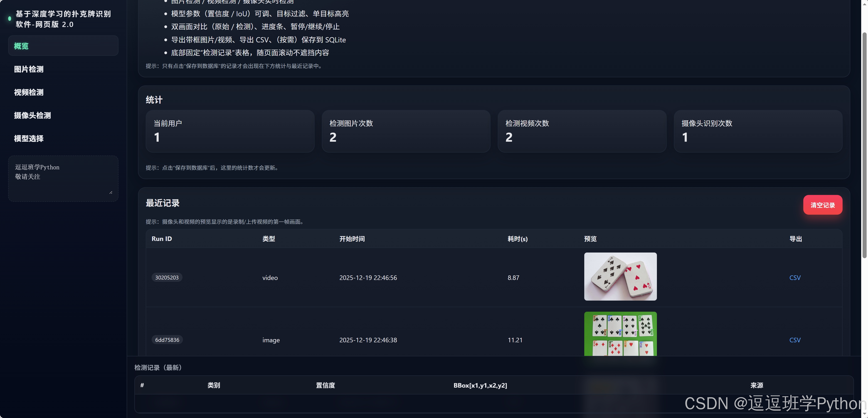
Task: Click the green status dot beside app title
Action: [9, 19]
